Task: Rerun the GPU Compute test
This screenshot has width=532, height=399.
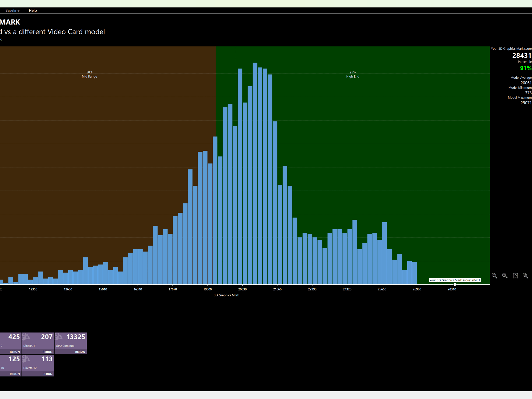Action: pos(80,352)
